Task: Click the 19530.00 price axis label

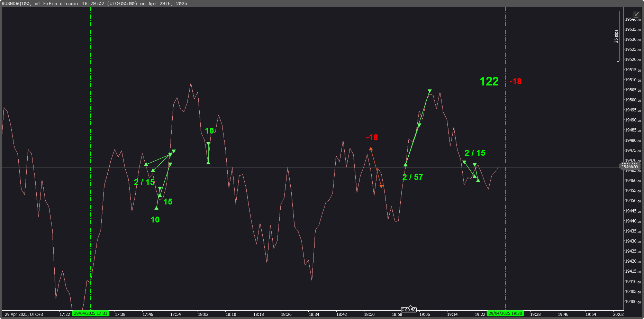Action: (x=633, y=39)
